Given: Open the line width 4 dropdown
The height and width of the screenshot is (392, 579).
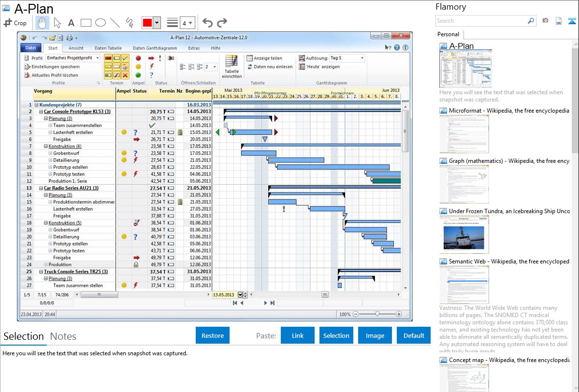Looking at the screenshot, I should (187, 23).
